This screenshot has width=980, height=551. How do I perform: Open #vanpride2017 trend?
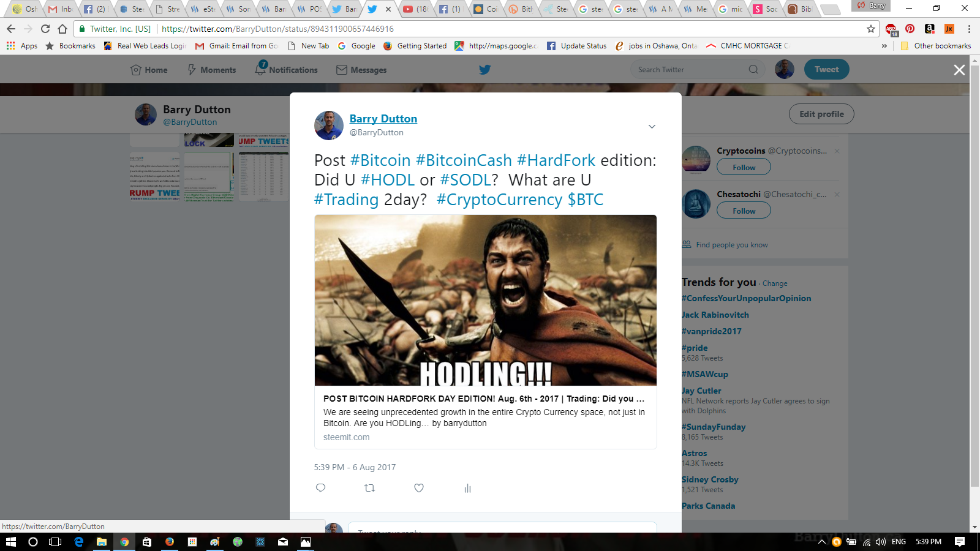[x=712, y=331]
